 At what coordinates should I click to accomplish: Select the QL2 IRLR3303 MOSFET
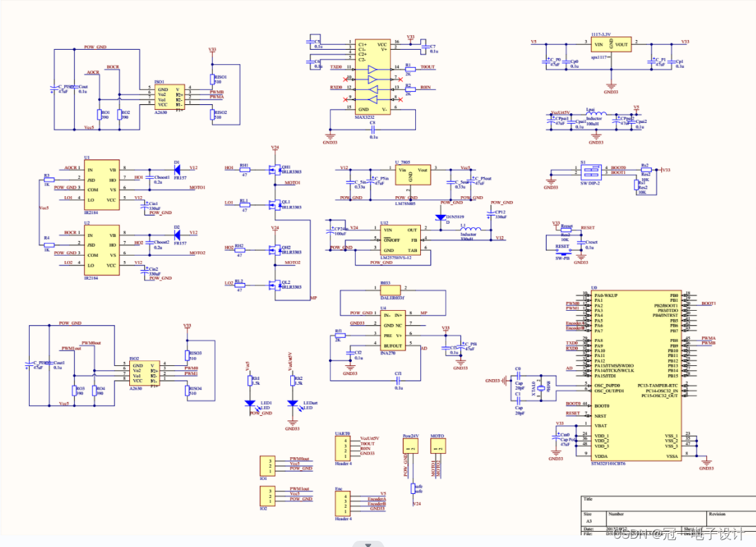274,285
